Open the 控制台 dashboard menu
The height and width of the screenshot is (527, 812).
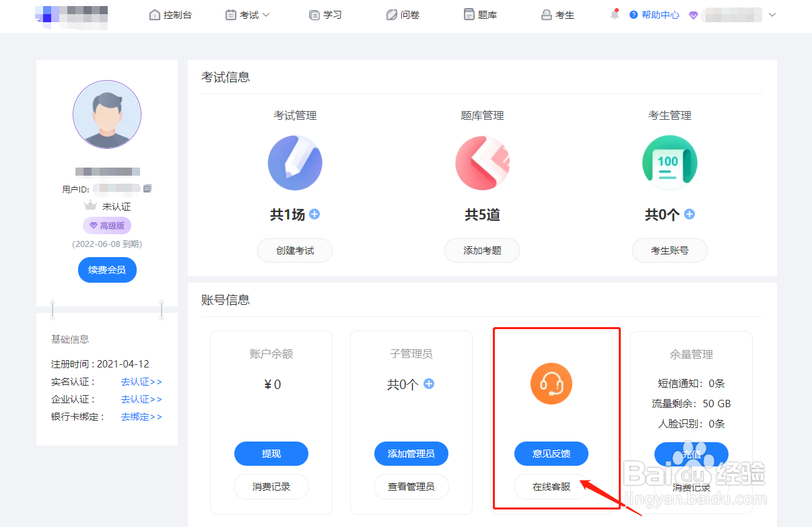pyautogui.click(x=170, y=15)
